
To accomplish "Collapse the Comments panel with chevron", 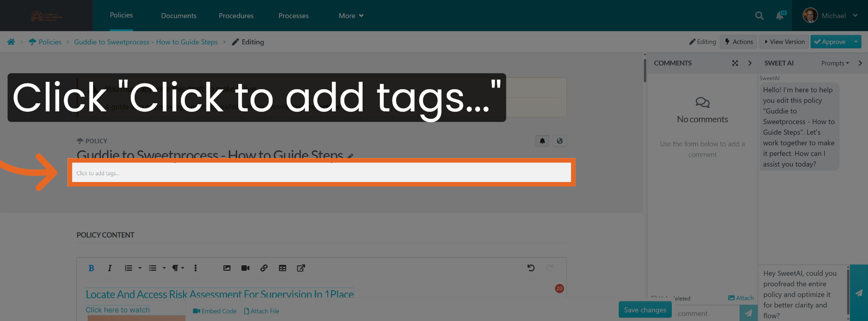I will (750, 63).
